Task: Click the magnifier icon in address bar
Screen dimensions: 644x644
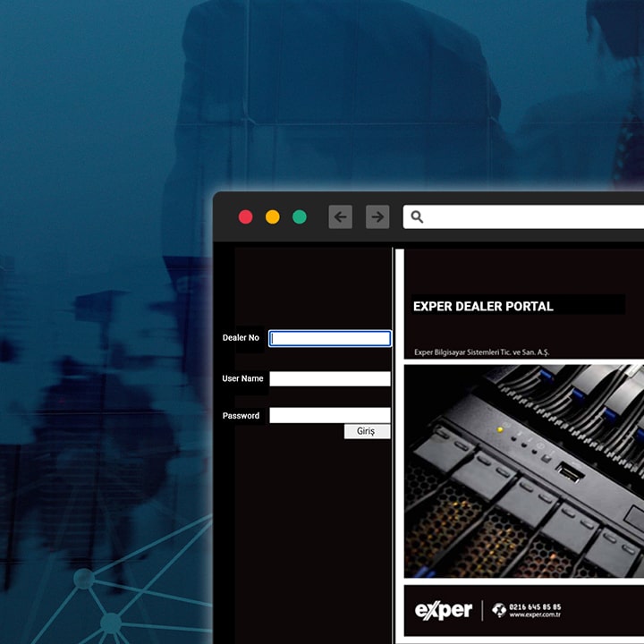Action: (417, 216)
